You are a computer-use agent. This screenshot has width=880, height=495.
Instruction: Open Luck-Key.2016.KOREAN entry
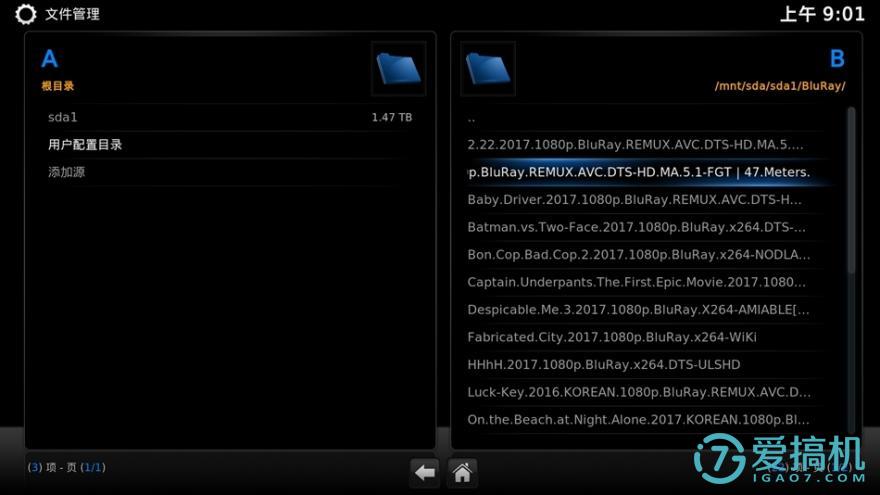[x=640, y=392]
